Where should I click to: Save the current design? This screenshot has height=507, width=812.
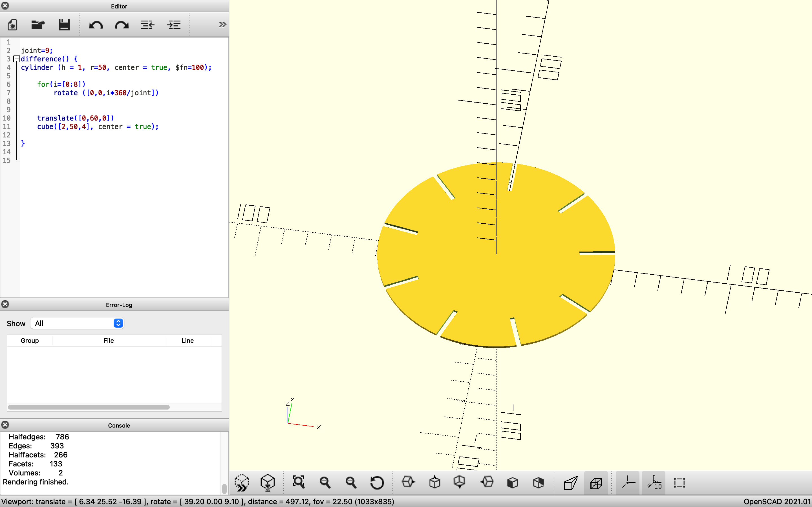(64, 25)
